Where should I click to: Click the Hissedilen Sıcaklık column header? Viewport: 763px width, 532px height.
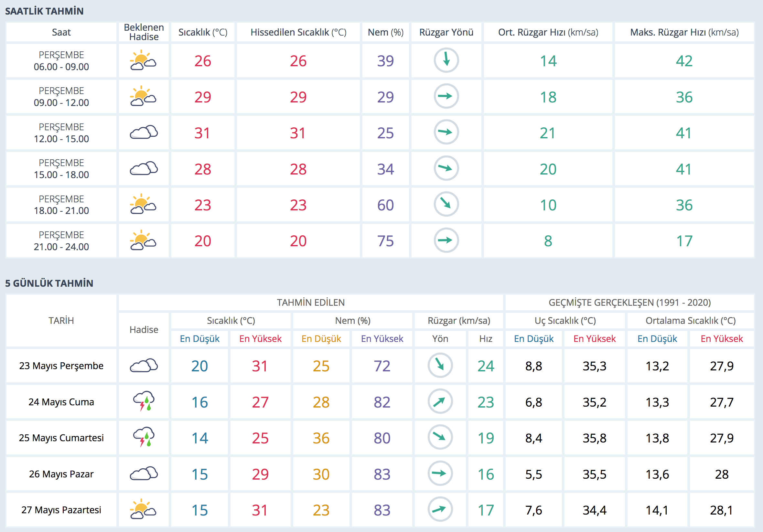[298, 32]
